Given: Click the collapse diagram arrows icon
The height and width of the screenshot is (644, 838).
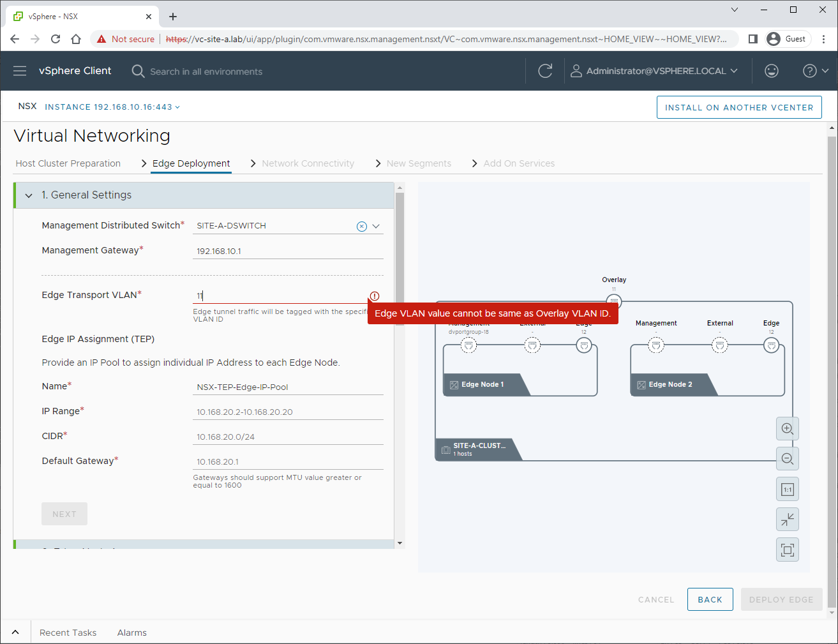Looking at the screenshot, I should (x=788, y=520).
